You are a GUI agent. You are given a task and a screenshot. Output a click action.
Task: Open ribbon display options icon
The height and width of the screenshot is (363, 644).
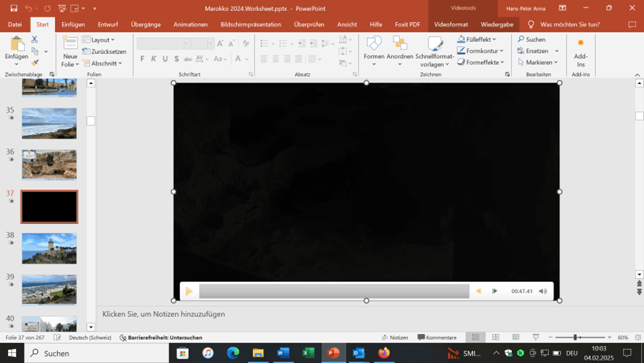(562, 8)
